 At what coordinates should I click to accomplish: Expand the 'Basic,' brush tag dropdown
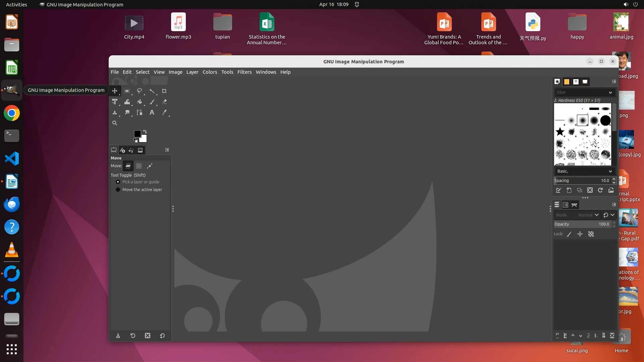click(x=610, y=171)
